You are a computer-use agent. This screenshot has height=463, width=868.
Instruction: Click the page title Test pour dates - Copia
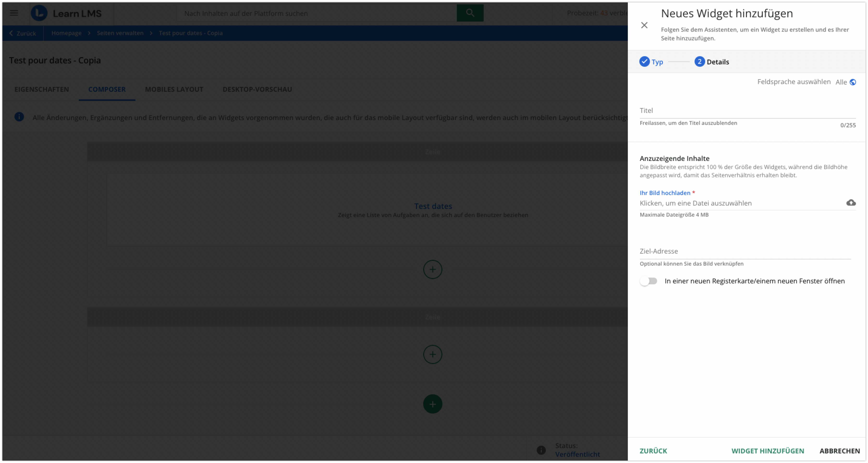click(x=55, y=60)
